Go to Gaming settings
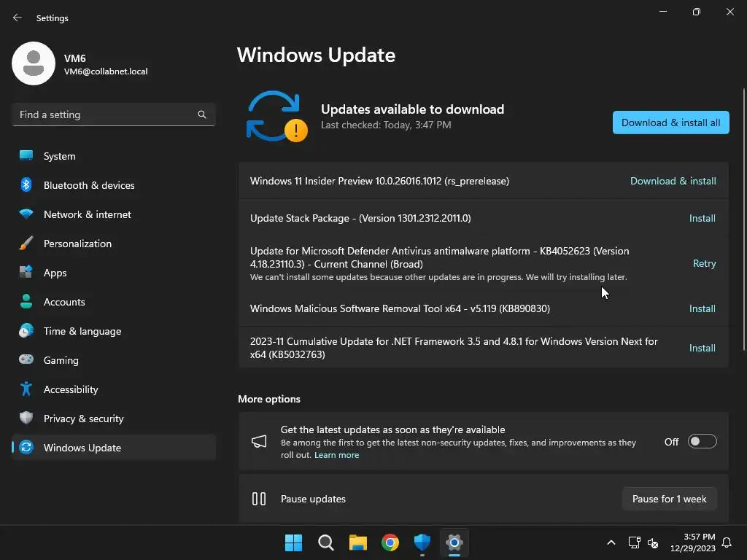The height and width of the screenshot is (560, 747). [x=113, y=359]
